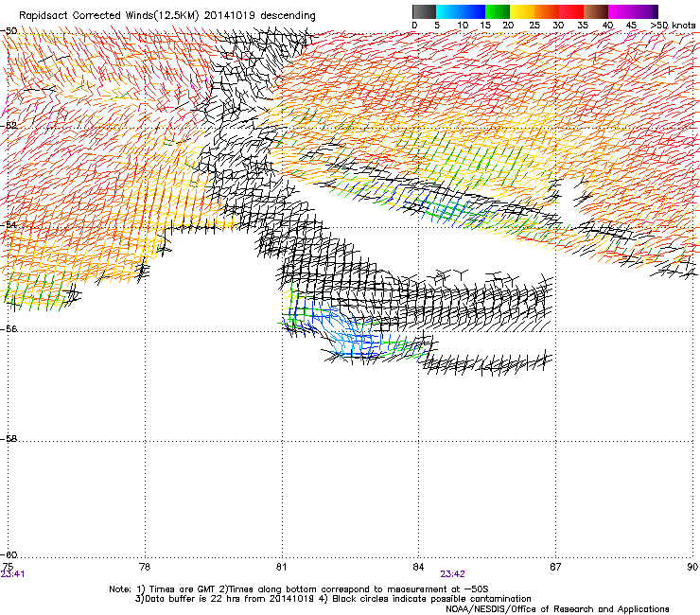
Task: Click the legend tick label '40'
Action: [x=607, y=26]
